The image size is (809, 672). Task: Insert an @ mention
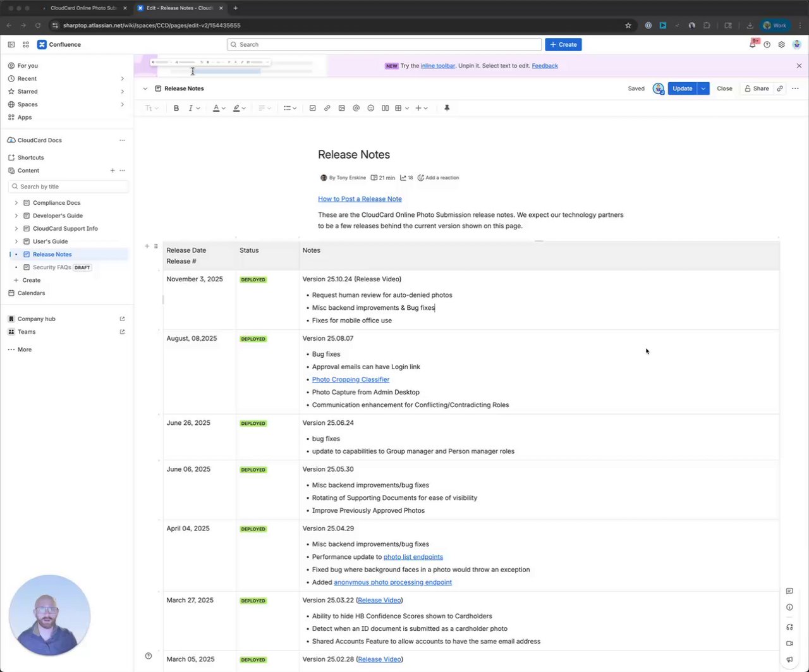pos(356,108)
